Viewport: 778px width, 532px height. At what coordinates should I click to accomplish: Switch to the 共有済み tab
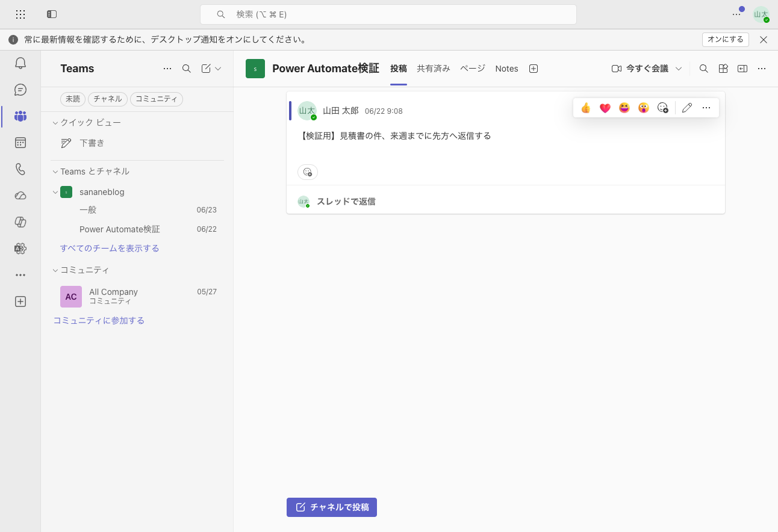434,69
